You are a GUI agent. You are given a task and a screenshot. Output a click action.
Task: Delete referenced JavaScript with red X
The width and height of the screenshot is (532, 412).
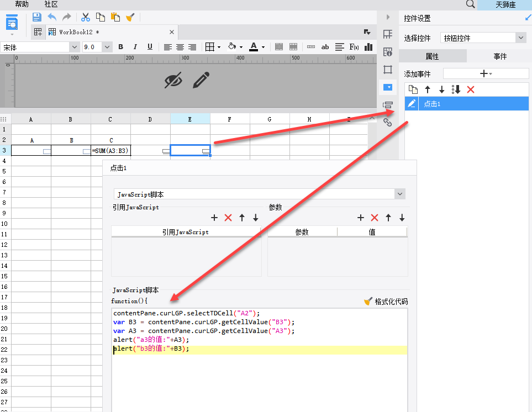pyautogui.click(x=228, y=218)
